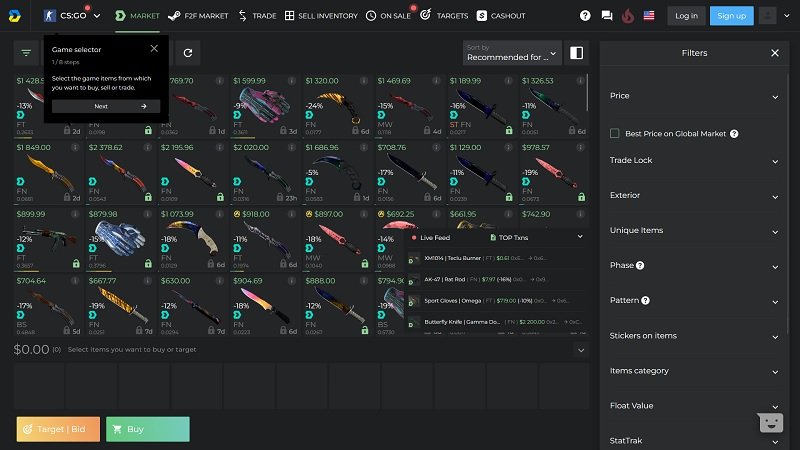
Task: Show info for the $1 320.00 karambit
Action: [x=364, y=81]
